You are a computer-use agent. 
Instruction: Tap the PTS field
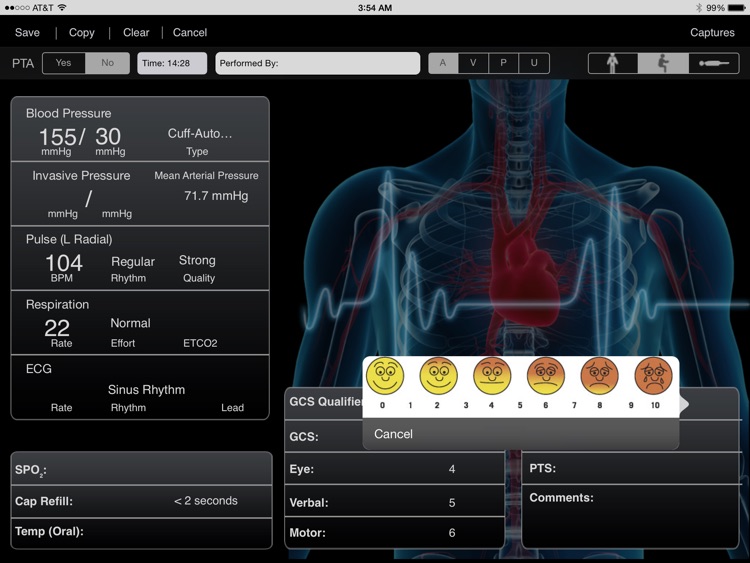tap(630, 468)
